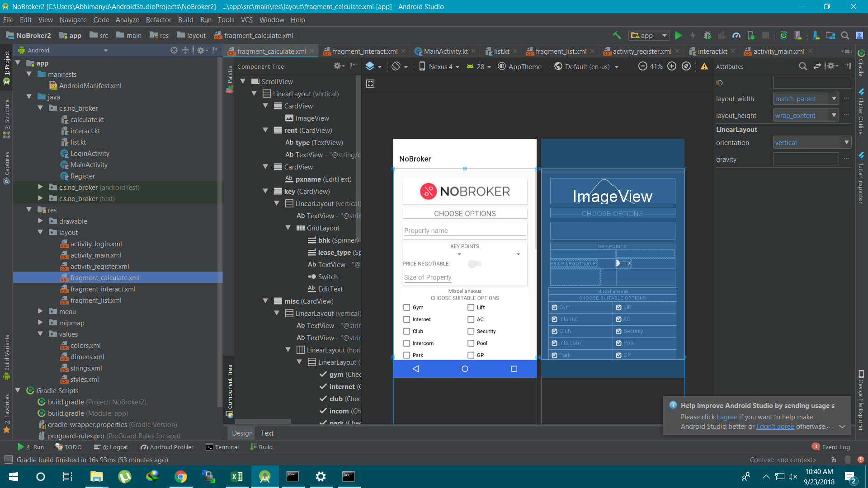Click the ID input field

812,83
